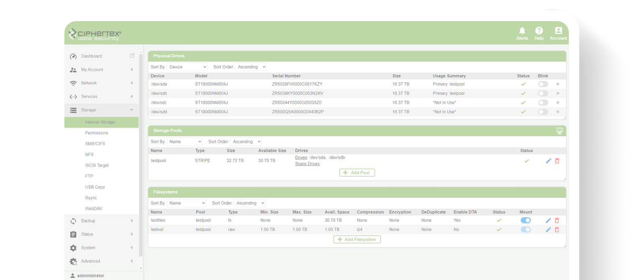
Task: Expand the Network menu arrow
Action: 132,83
